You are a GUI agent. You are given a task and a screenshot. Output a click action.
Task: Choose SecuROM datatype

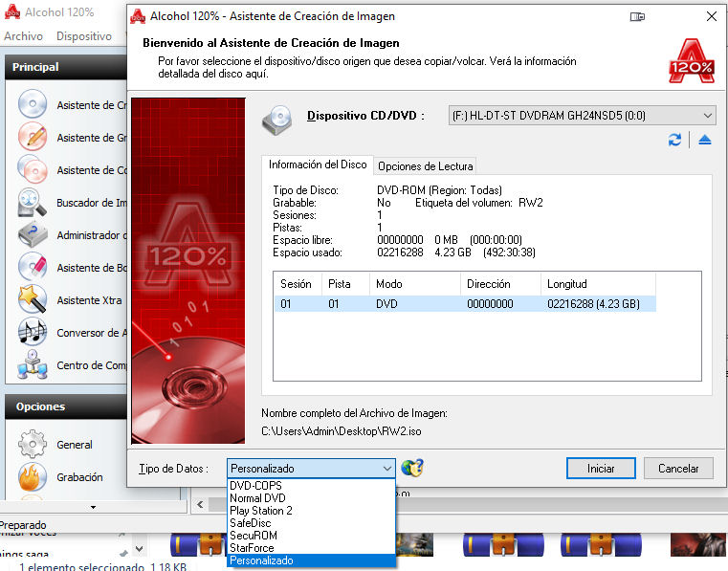click(311, 536)
